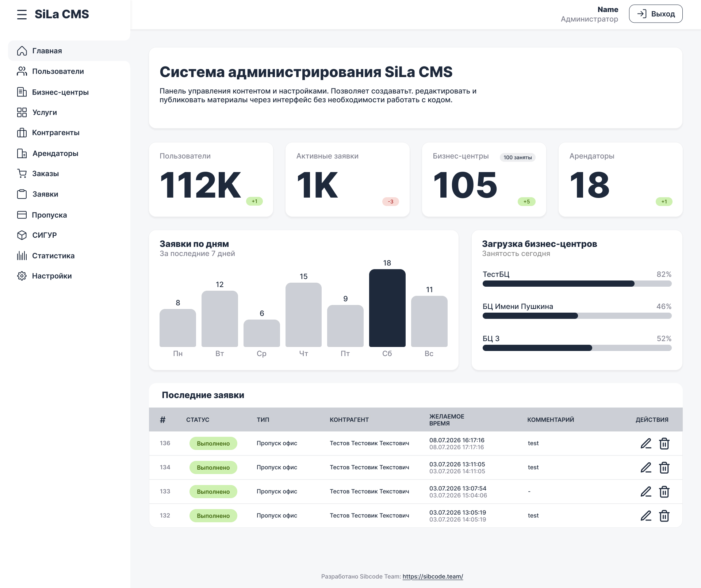Viewport: 701px width, 588px height.
Task: Click the СТАТУС column header
Action: coord(198,420)
